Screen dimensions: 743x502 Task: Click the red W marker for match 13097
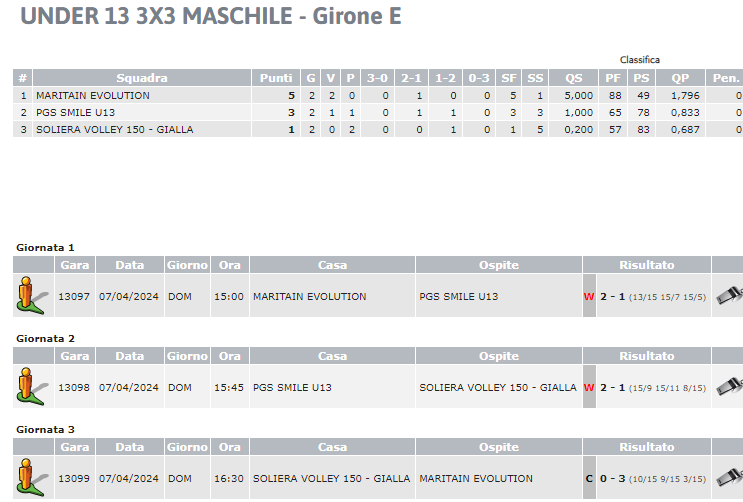[x=589, y=296]
